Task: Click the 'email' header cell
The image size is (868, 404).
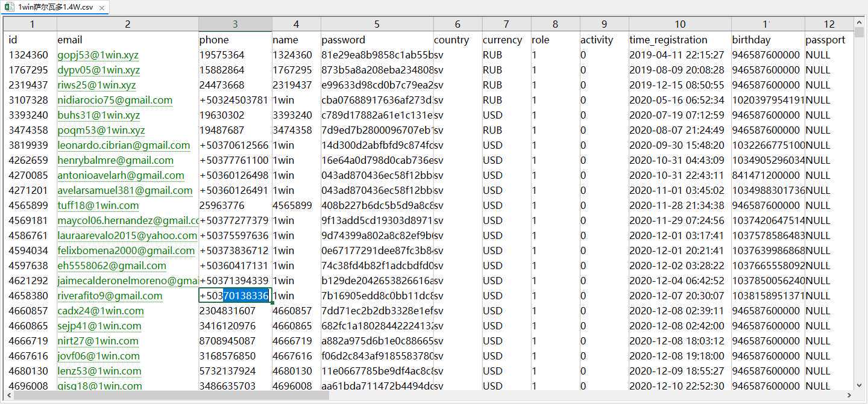Action: point(128,40)
